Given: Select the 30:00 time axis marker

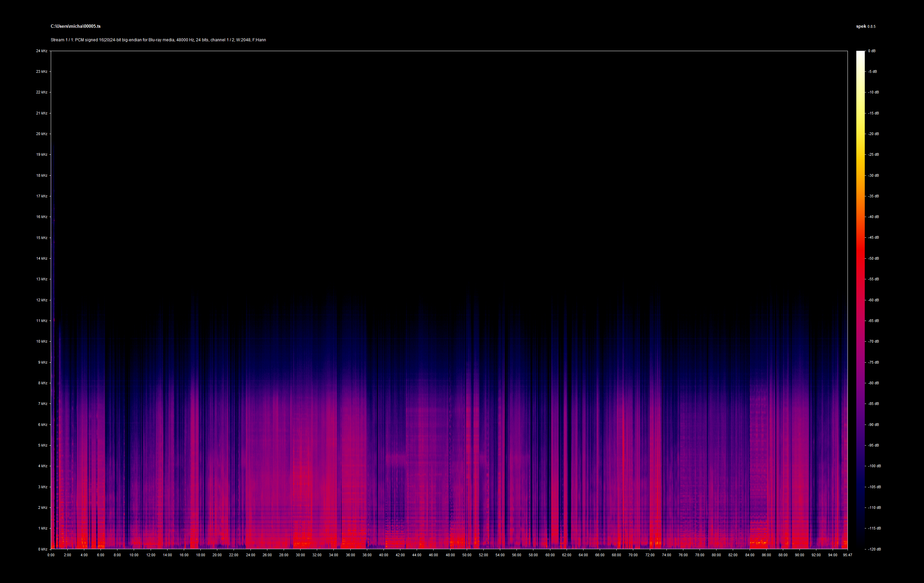Looking at the screenshot, I should (x=300, y=555).
